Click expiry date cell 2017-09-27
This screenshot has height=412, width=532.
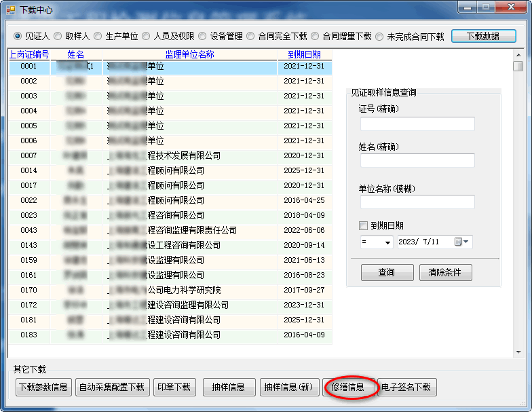[304, 291]
